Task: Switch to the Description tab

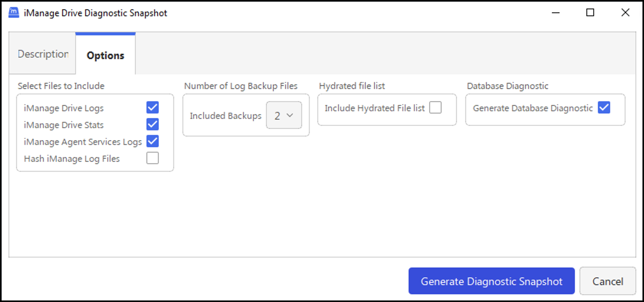Action: tap(43, 54)
